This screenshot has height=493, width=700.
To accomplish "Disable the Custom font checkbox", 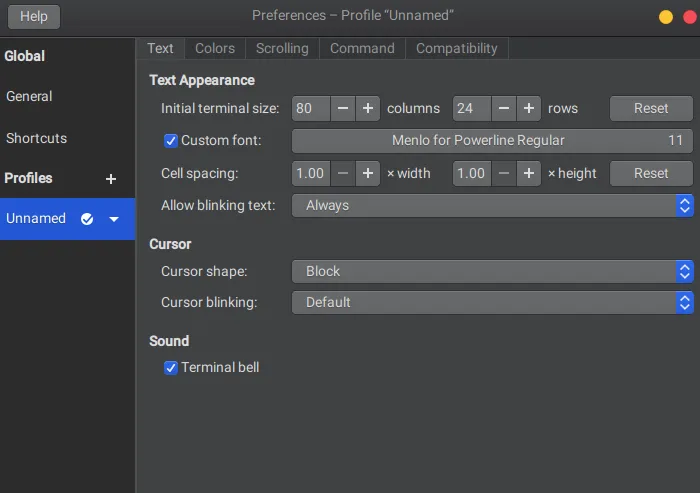I will (171, 141).
